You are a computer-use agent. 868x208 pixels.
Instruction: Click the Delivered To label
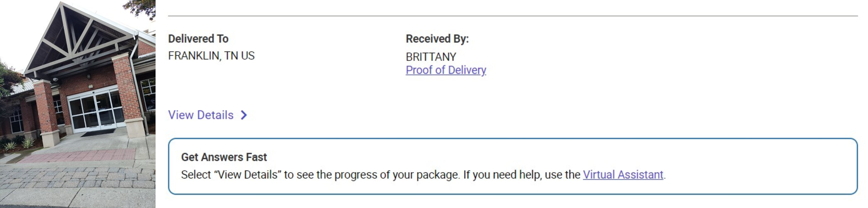point(198,39)
